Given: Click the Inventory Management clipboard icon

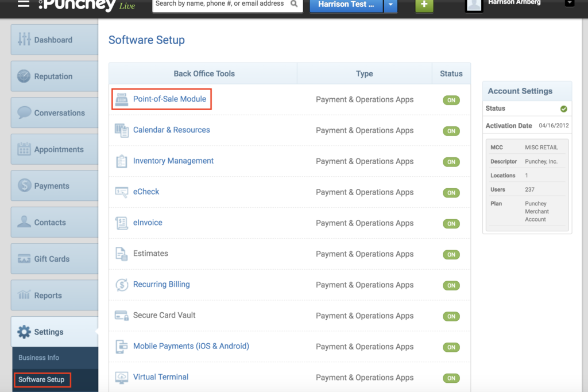Looking at the screenshot, I should (x=122, y=161).
